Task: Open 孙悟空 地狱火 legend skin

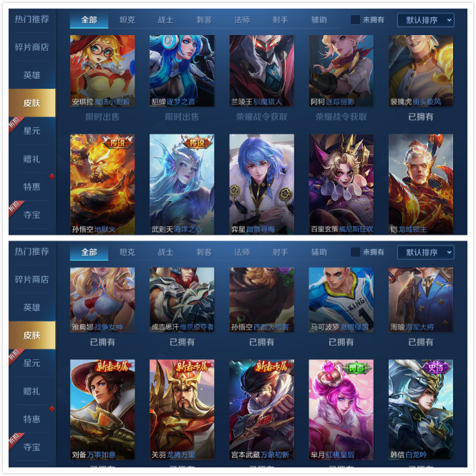Action: click(x=102, y=184)
